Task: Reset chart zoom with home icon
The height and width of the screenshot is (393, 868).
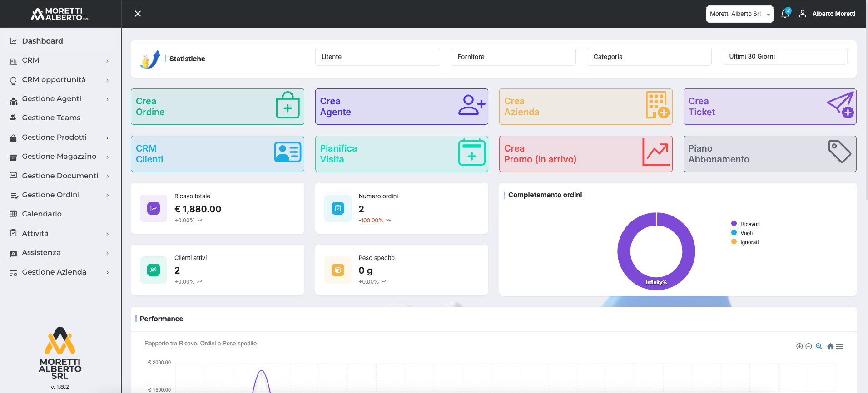Action: tap(830, 346)
